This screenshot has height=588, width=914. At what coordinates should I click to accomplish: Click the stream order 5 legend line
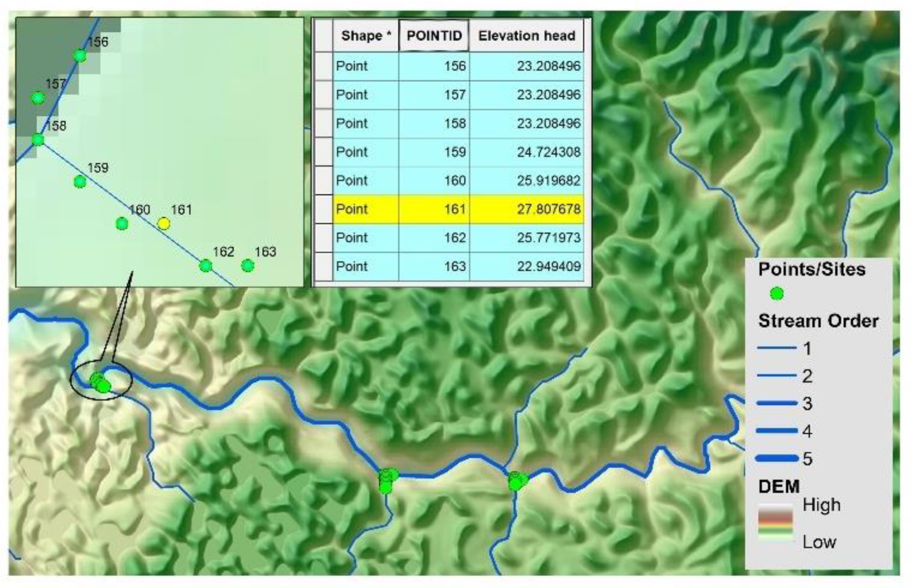coord(777,459)
